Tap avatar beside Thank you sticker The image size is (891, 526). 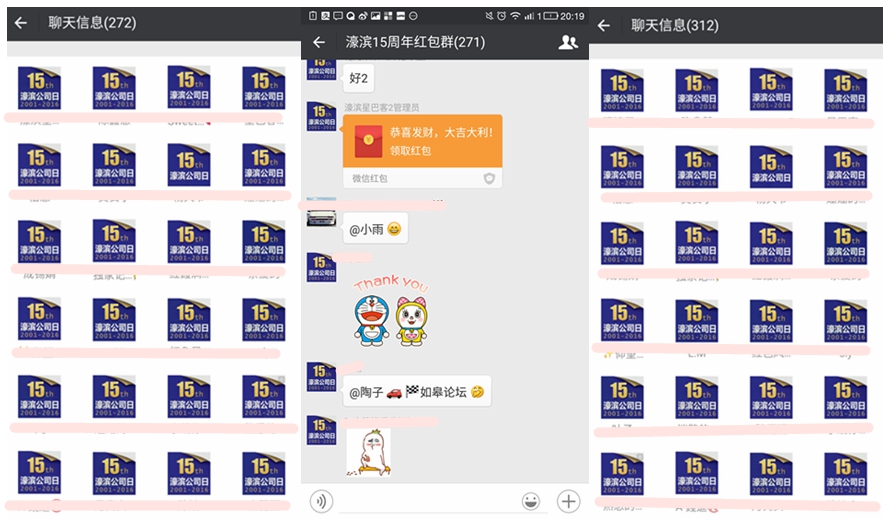click(322, 268)
